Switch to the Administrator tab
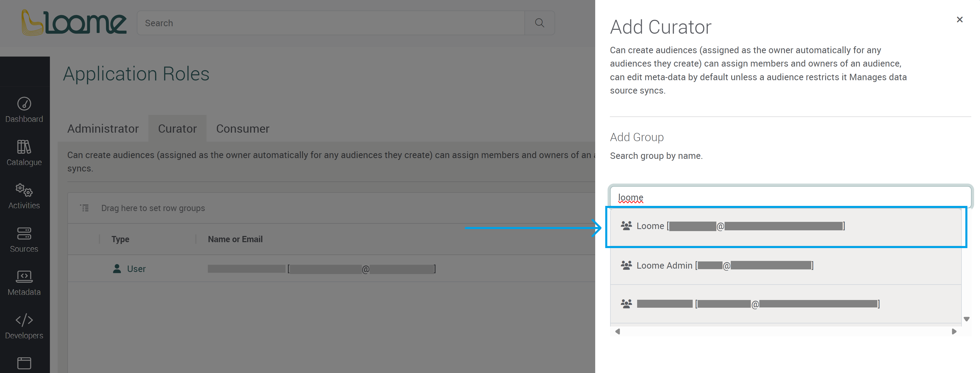 coord(103,129)
